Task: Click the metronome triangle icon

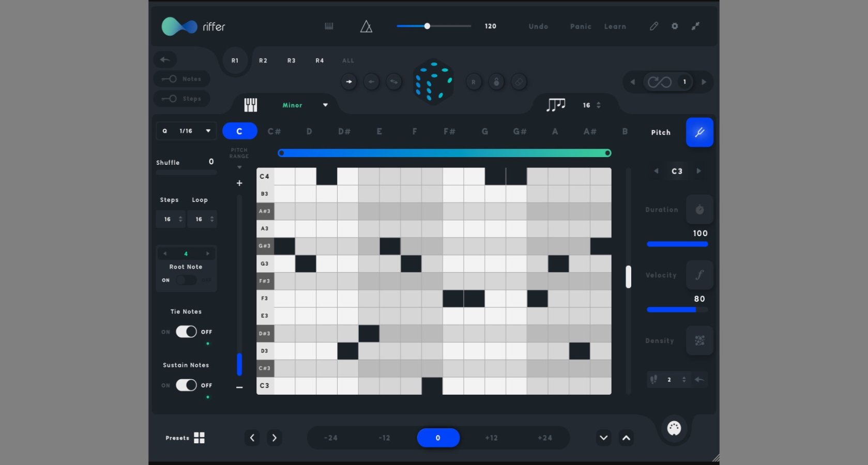Action: click(366, 26)
